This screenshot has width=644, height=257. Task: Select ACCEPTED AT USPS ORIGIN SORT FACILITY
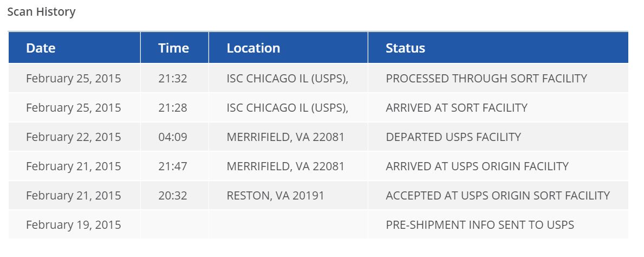(498, 195)
